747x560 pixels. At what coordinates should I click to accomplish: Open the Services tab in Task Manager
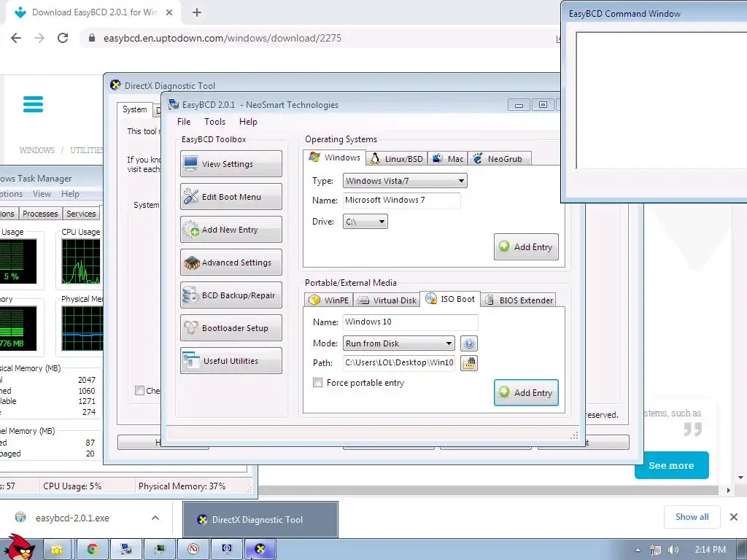coord(81,214)
